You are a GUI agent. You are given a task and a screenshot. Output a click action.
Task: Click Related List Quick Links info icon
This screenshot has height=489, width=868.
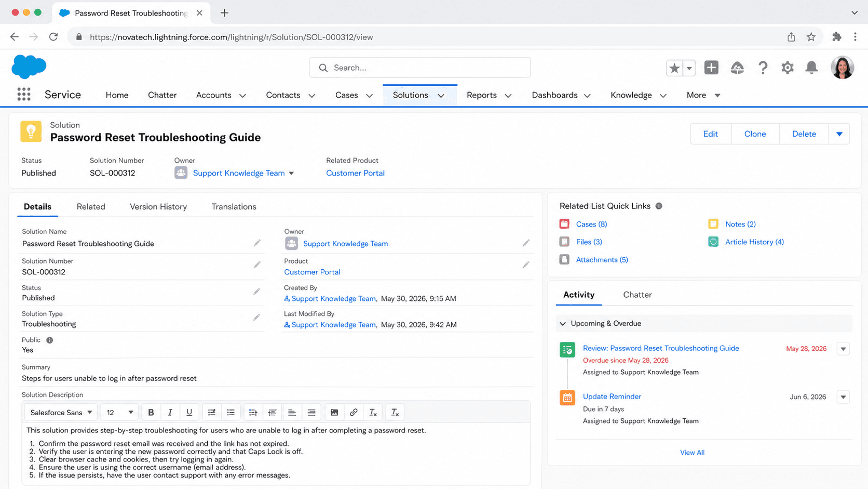659,206
